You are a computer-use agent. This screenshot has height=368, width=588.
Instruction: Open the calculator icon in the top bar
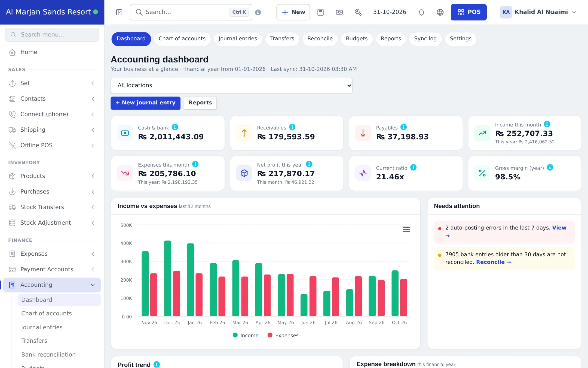click(320, 12)
